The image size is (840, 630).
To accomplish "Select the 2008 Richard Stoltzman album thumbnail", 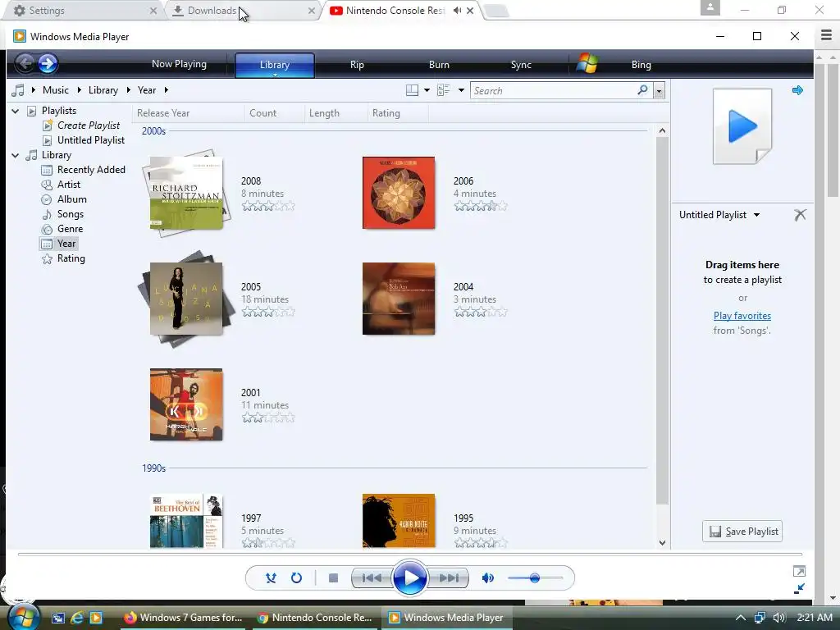I will click(186, 193).
